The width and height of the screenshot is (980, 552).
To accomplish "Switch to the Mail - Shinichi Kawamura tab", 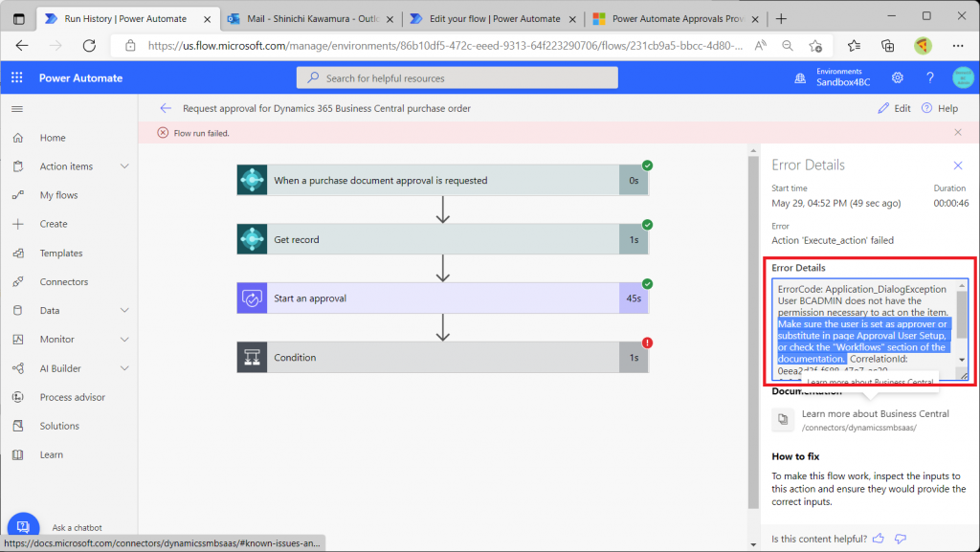I will point(311,19).
